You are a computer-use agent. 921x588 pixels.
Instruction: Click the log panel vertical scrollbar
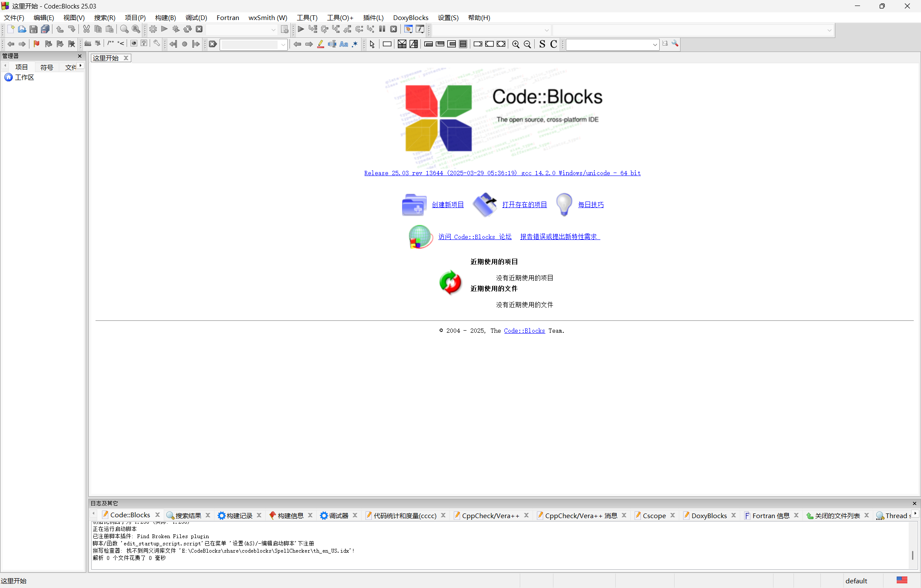912,545
